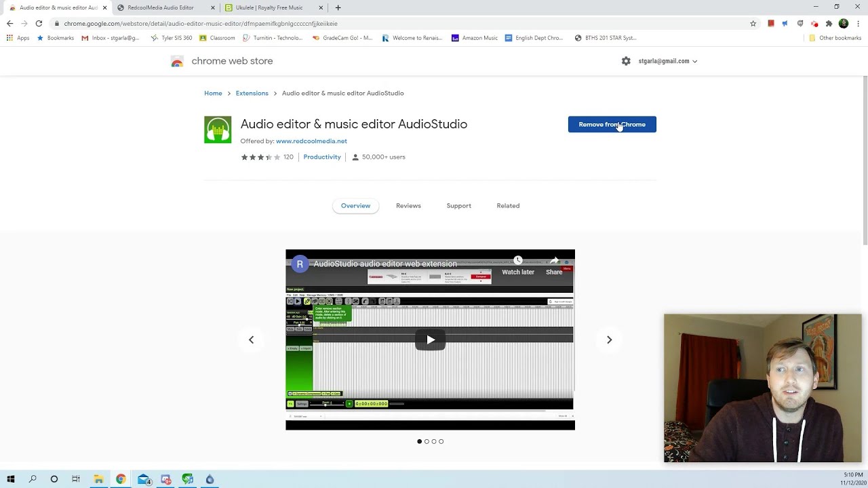868x488 pixels.
Task: Select the Overview tab
Action: tap(355, 205)
